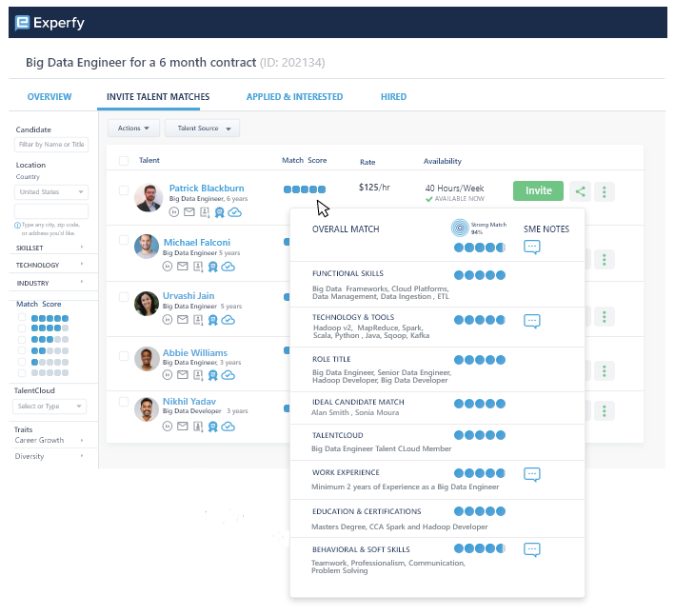Click Abbie Williams' certification badge icon
Screen dimensions: 675x616
click(x=213, y=375)
